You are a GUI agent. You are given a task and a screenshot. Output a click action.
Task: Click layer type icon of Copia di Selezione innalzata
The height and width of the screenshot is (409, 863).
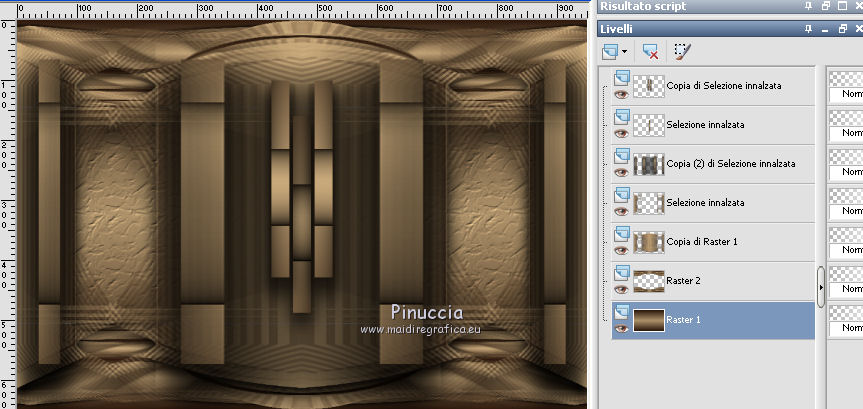point(622,78)
